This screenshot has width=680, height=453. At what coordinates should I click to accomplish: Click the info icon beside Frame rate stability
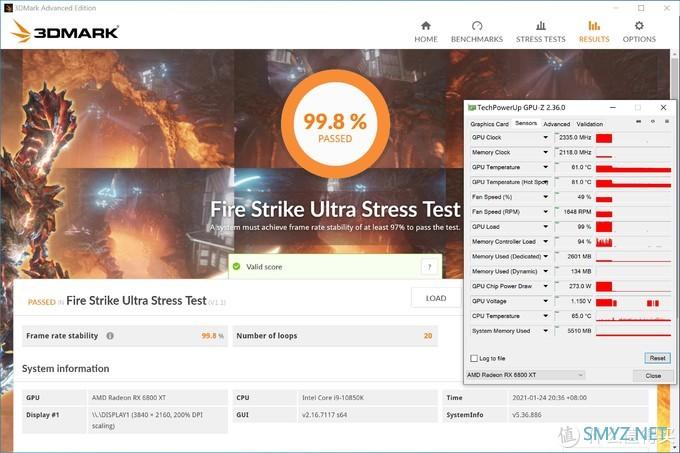(x=110, y=336)
